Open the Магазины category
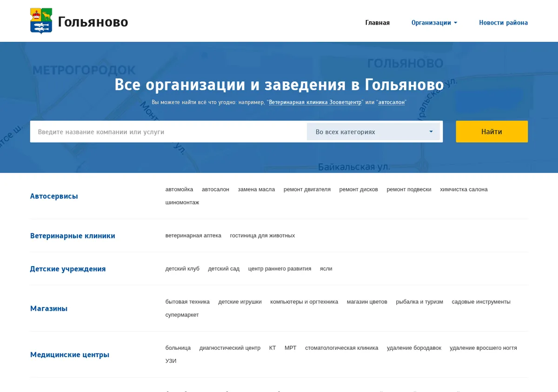This screenshot has width=558, height=392. coord(49,308)
